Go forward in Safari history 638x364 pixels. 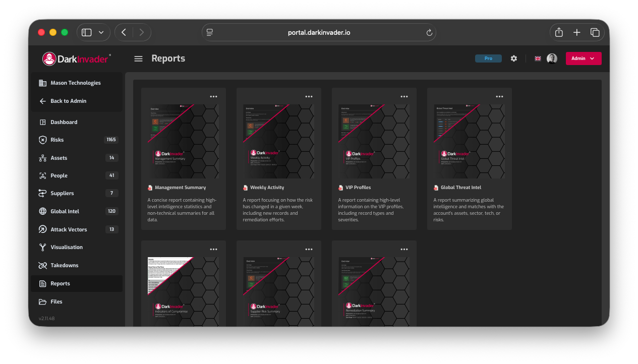141,32
